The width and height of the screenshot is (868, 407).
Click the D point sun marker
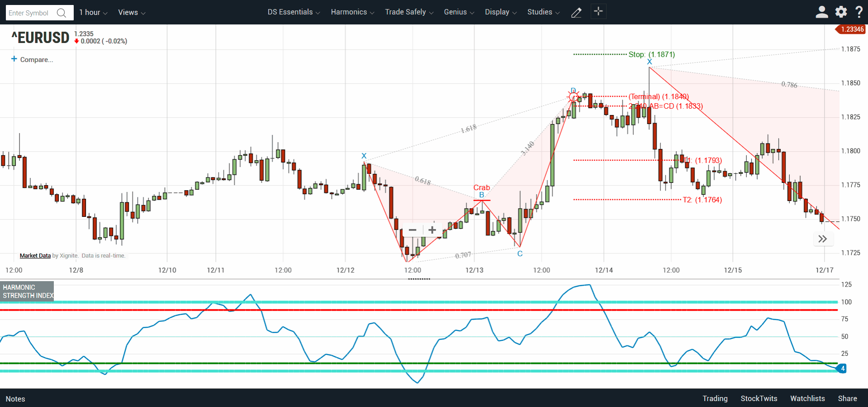coord(574,96)
